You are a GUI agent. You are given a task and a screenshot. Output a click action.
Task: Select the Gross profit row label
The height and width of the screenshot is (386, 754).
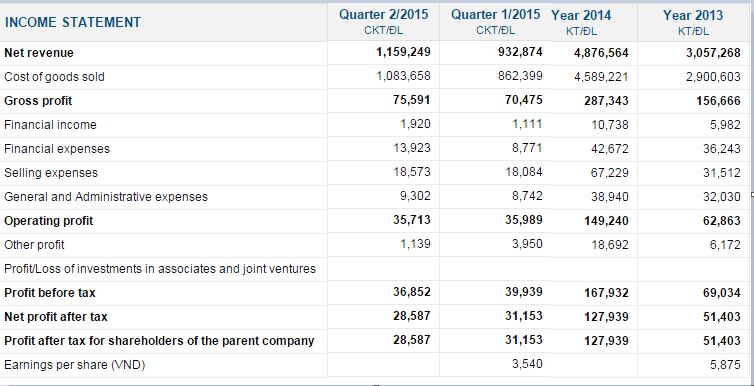click(38, 101)
